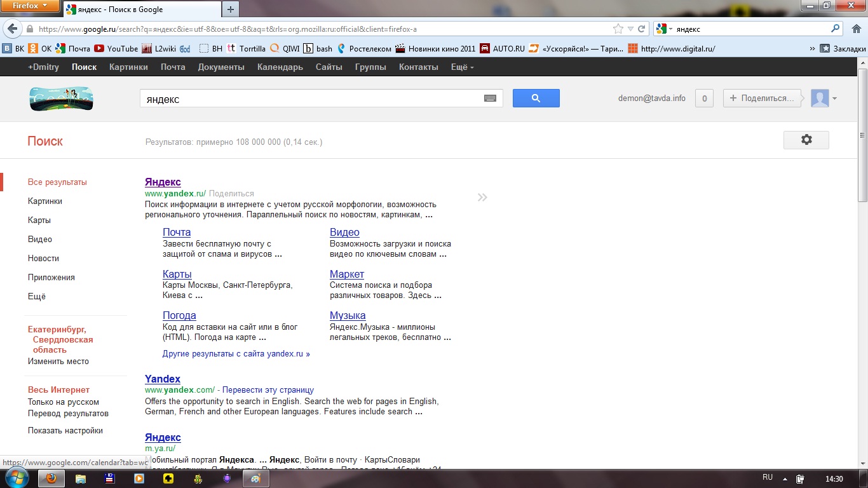This screenshot has width=868, height=488.
Task: Click the Firefox home icon
Action: click(x=855, y=29)
